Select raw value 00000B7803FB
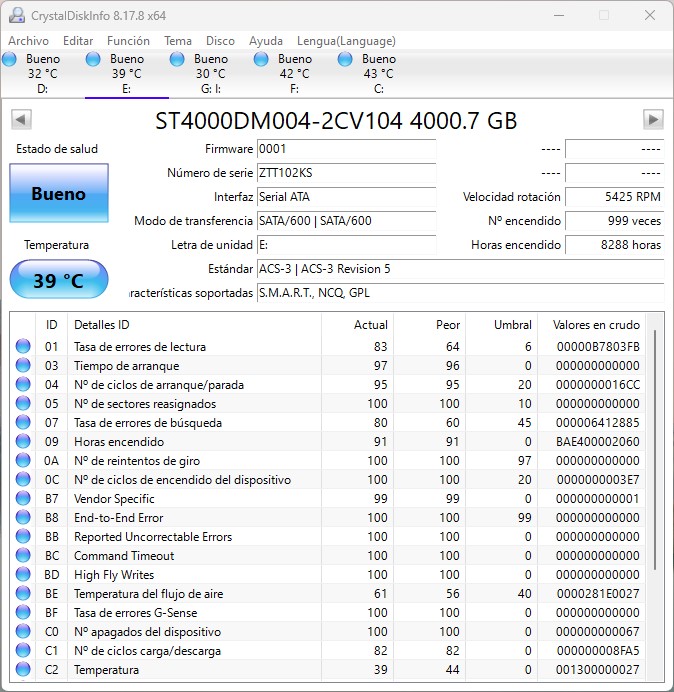 click(598, 346)
